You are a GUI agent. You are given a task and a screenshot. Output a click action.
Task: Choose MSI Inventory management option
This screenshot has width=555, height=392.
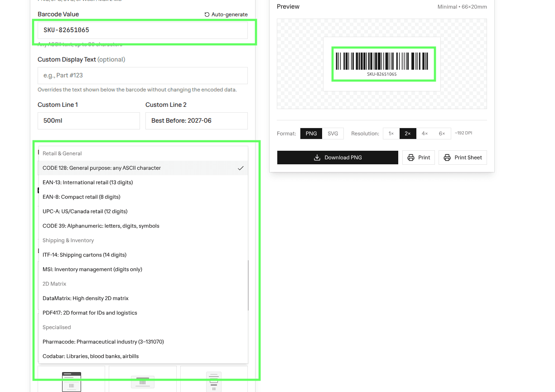coord(143,269)
